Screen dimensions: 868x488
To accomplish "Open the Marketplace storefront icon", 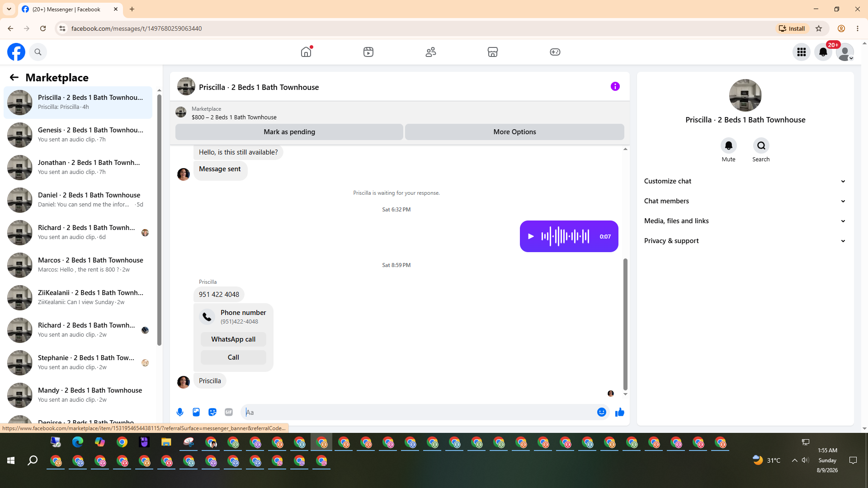I will click(493, 52).
